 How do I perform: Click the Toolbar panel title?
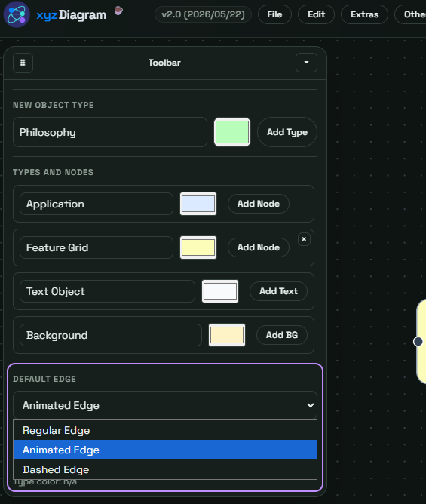(164, 63)
